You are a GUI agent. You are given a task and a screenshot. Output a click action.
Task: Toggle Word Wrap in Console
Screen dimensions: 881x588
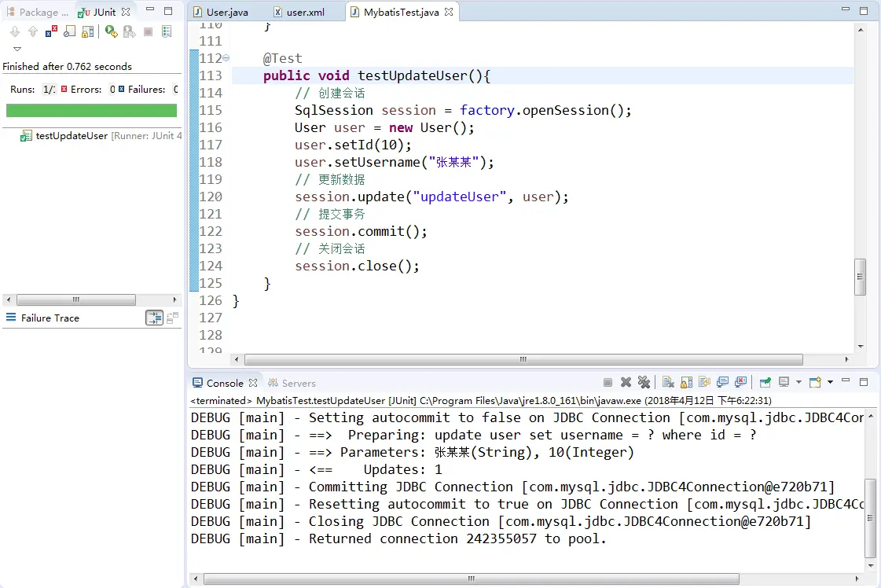(704, 382)
